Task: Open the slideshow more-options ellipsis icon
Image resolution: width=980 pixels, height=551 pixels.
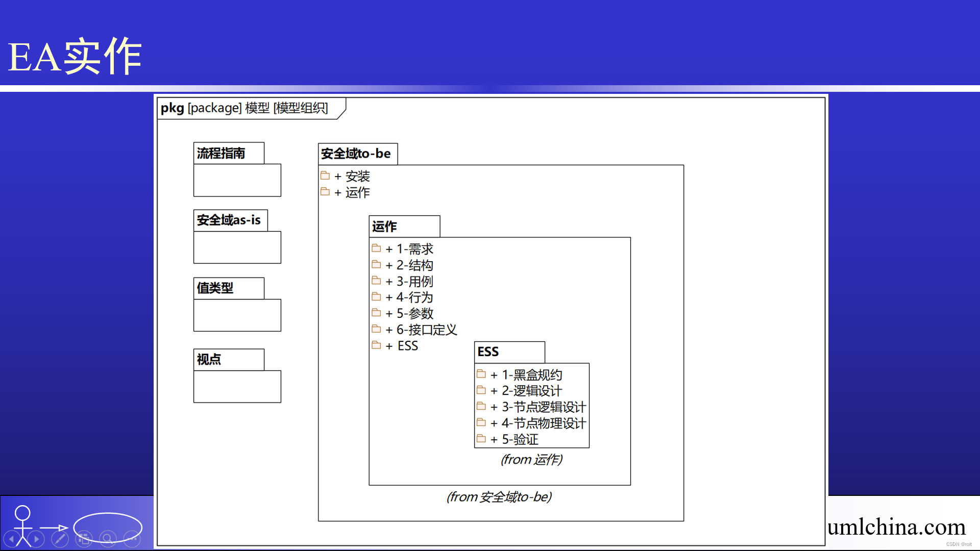Action: coord(132,538)
